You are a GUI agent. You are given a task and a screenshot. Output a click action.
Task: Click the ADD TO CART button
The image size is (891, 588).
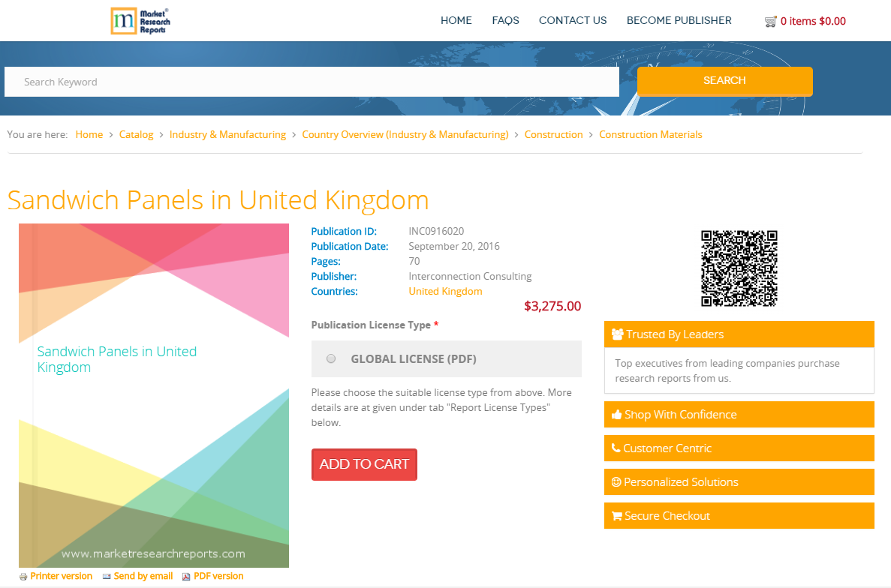coord(364,464)
